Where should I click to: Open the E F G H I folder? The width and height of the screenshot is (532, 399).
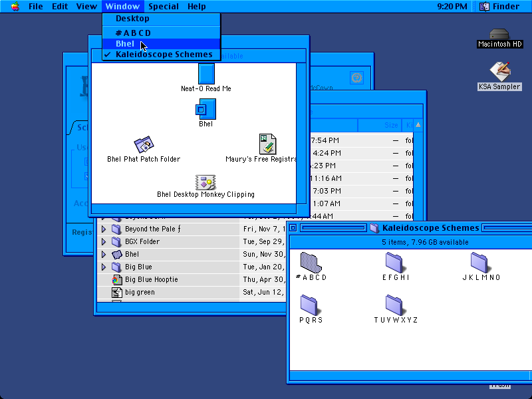click(x=394, y=263)
